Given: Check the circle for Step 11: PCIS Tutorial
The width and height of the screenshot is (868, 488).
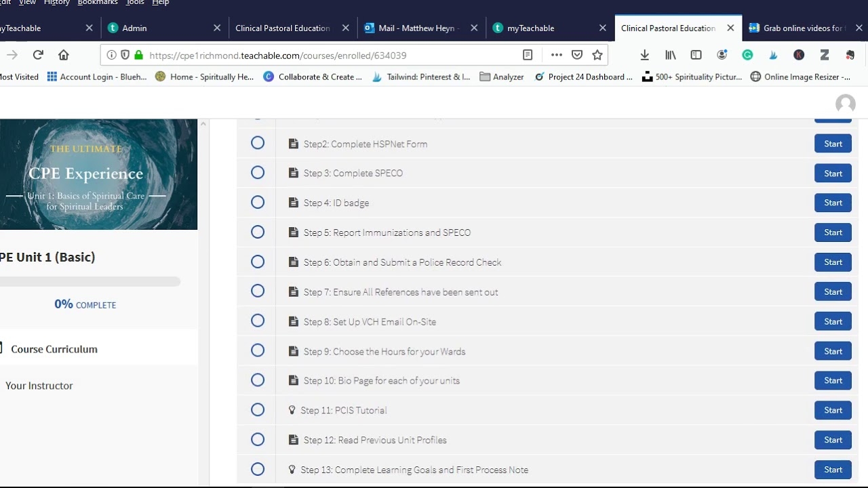Looking at the screenshot, I should [258, 410].
